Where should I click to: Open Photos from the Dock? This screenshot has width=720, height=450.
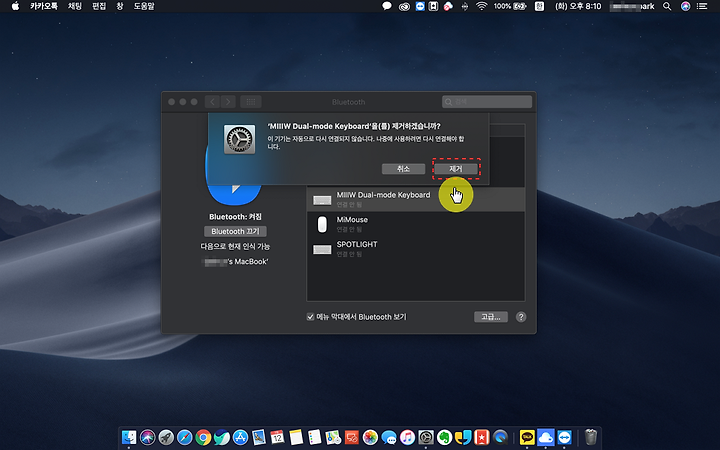click(x=370, y=437)
